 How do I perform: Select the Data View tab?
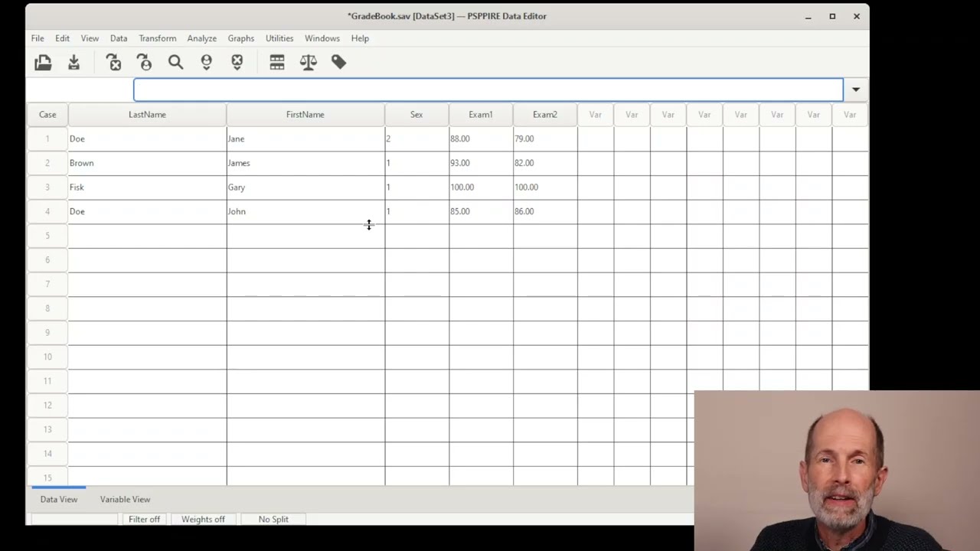click(x=59, y=499)
